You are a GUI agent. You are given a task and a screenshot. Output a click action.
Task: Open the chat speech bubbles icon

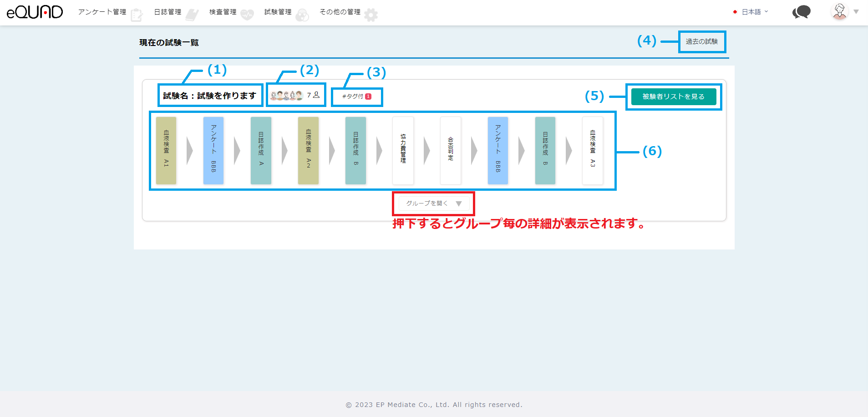801,12
